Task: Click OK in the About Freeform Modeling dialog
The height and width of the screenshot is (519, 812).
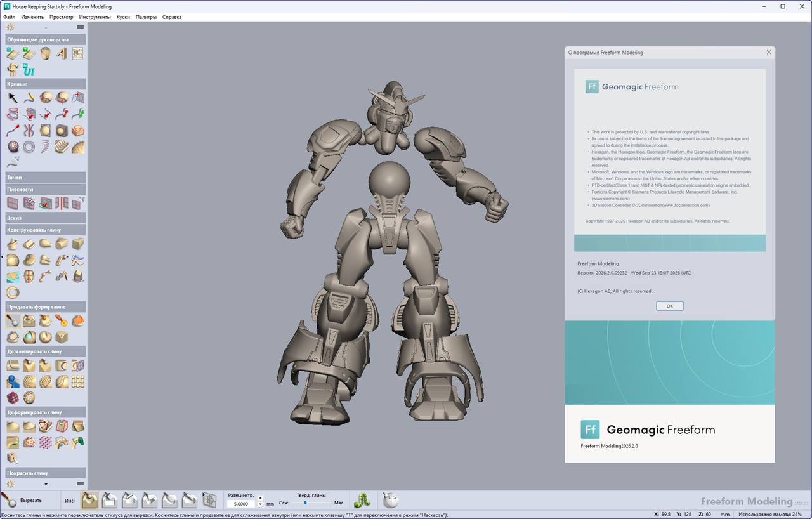Action: [x=670, y=306]
